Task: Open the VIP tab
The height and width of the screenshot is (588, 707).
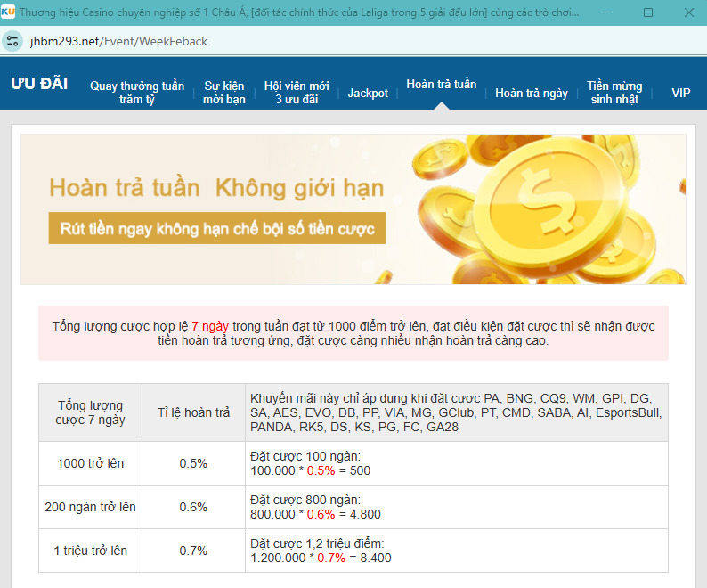Action: pos(681,93)
